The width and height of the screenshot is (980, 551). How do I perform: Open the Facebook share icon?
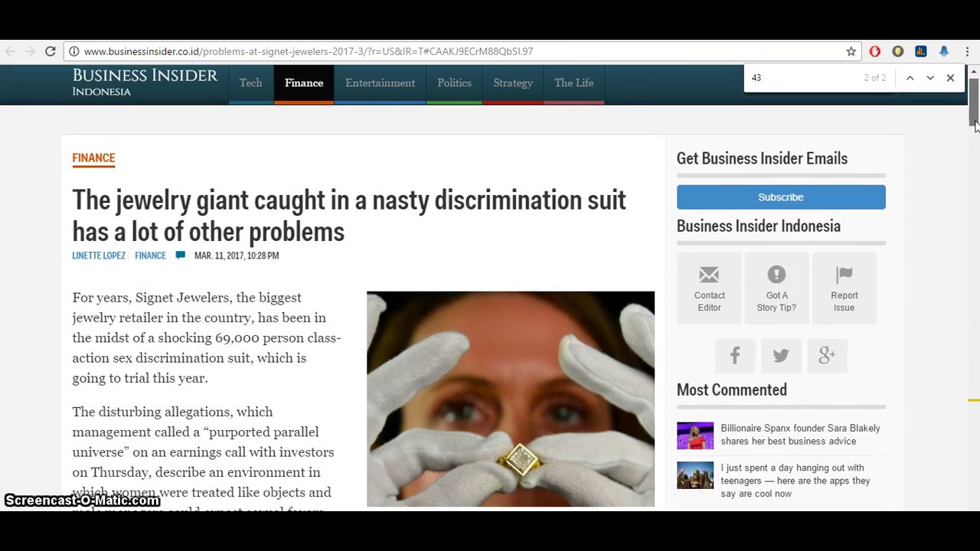pos(735,355)
